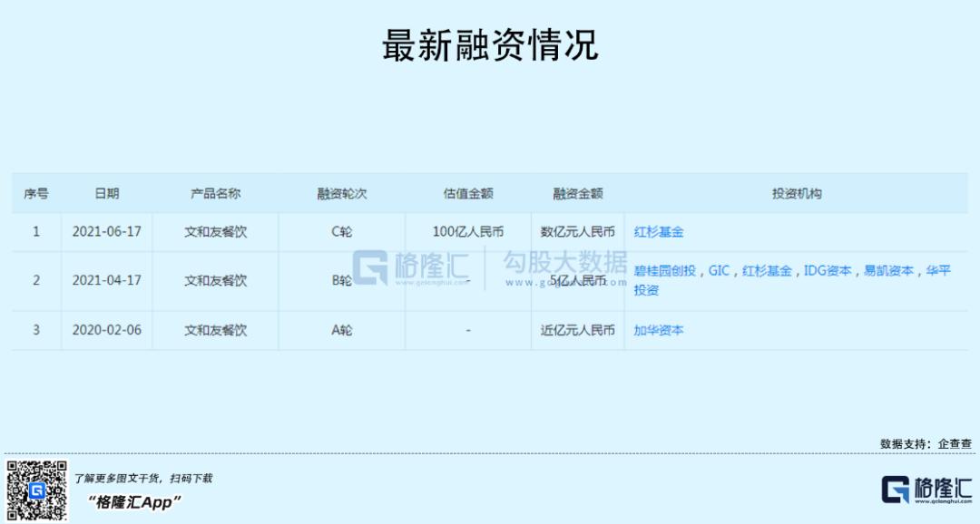Click the B轮 cell

click(x=342, y=280)
